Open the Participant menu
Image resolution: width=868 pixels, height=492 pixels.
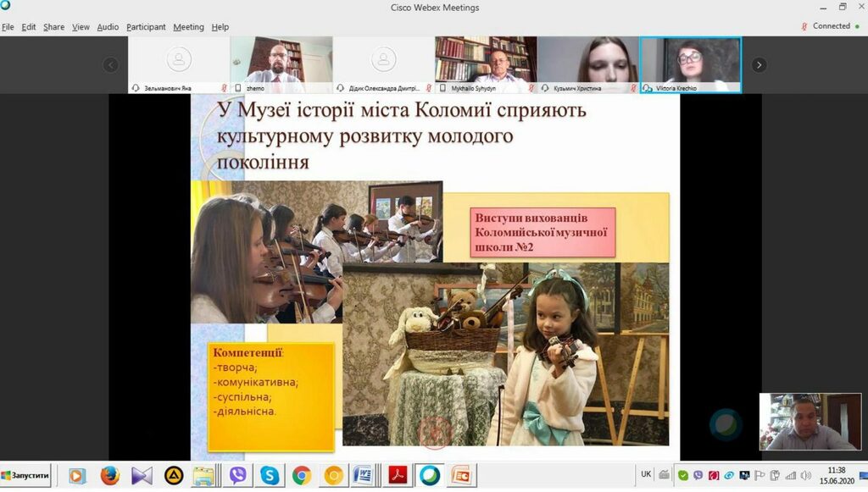(x=146, y=26)
